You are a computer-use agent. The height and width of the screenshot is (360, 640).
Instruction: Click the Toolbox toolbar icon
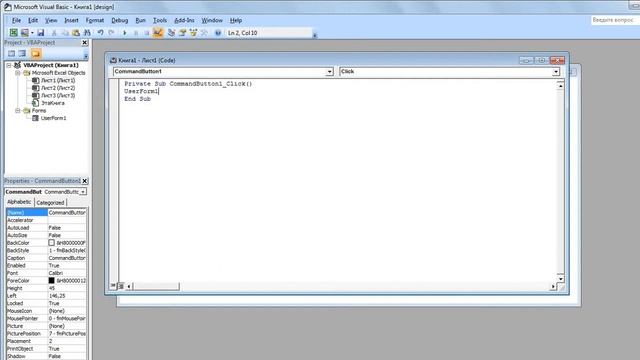(x=204, y=33)
